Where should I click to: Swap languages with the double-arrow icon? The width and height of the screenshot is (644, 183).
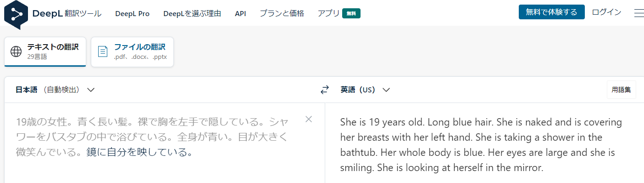pyautogui.click(x=325, y=90)
